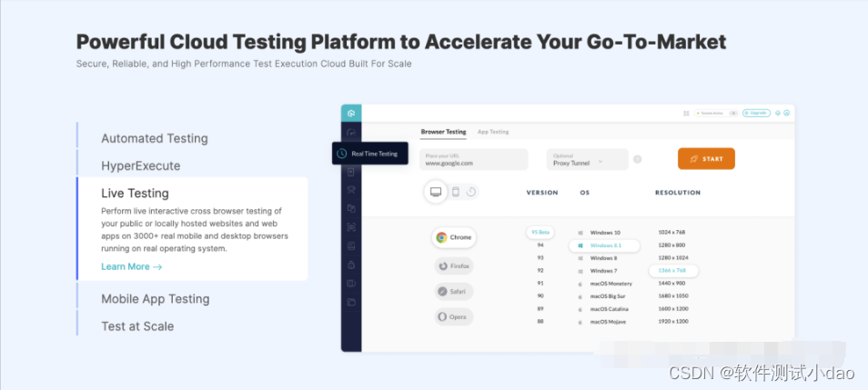This screenshot has width=868, height=390.
Task: Open the screenshot capture frame sidebar icon
Action: (x=351, y=226)
